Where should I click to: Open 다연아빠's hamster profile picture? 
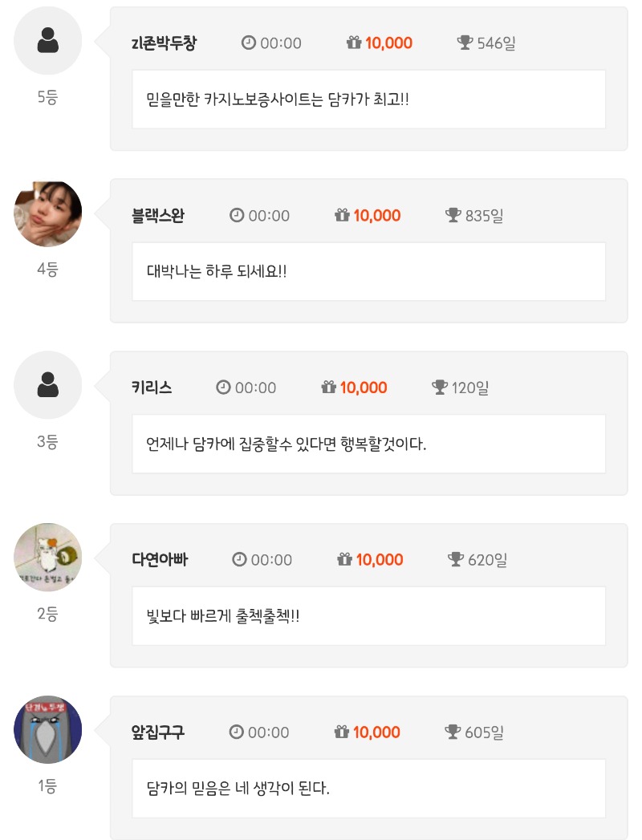(48, 558)
